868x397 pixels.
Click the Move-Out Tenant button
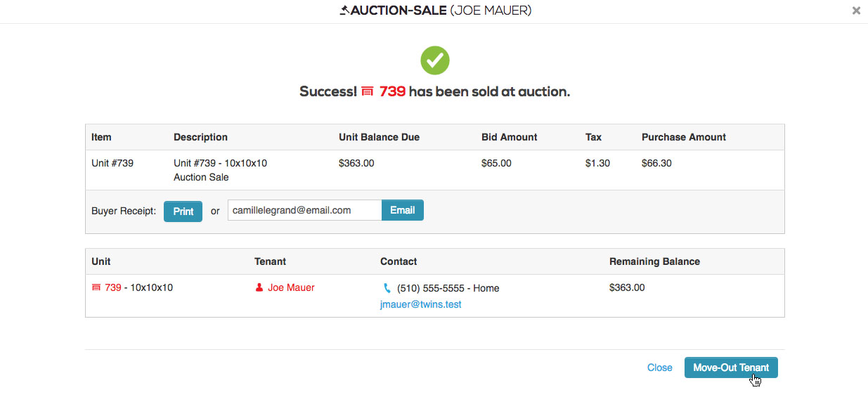coord(731,367)
